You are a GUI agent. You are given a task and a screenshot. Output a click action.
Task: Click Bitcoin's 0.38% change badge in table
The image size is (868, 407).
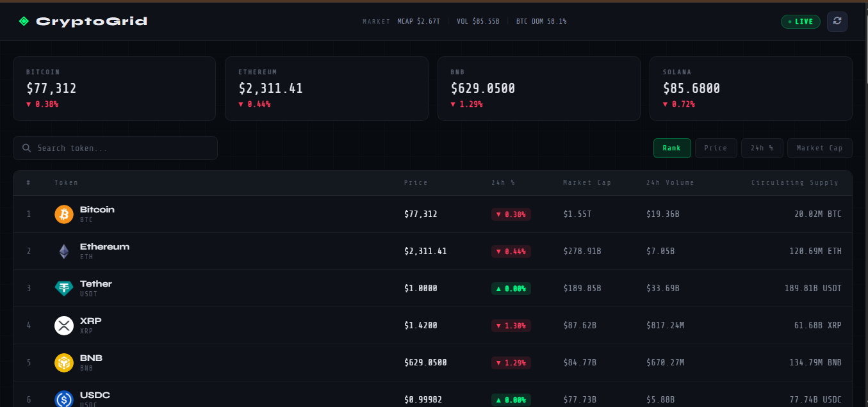pyautogui.click(x=511, y=214)
